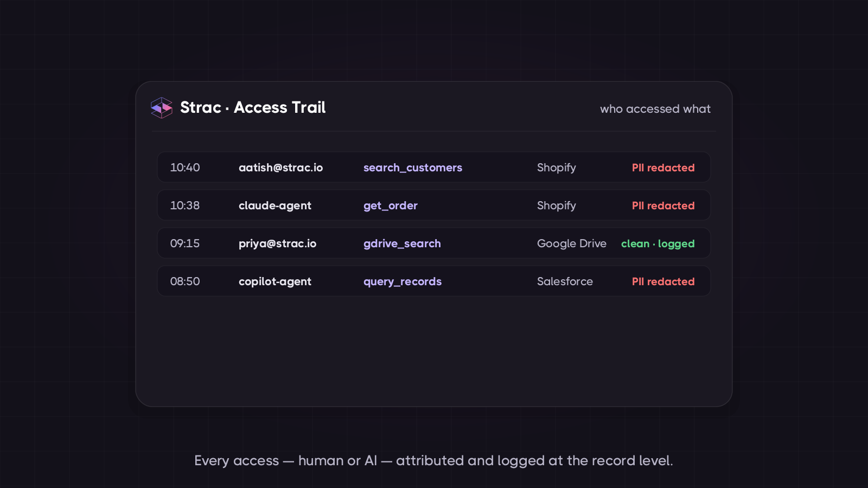Click 'PII redacted' in the get_order row
868x488 pixels.
click(663, 206)
